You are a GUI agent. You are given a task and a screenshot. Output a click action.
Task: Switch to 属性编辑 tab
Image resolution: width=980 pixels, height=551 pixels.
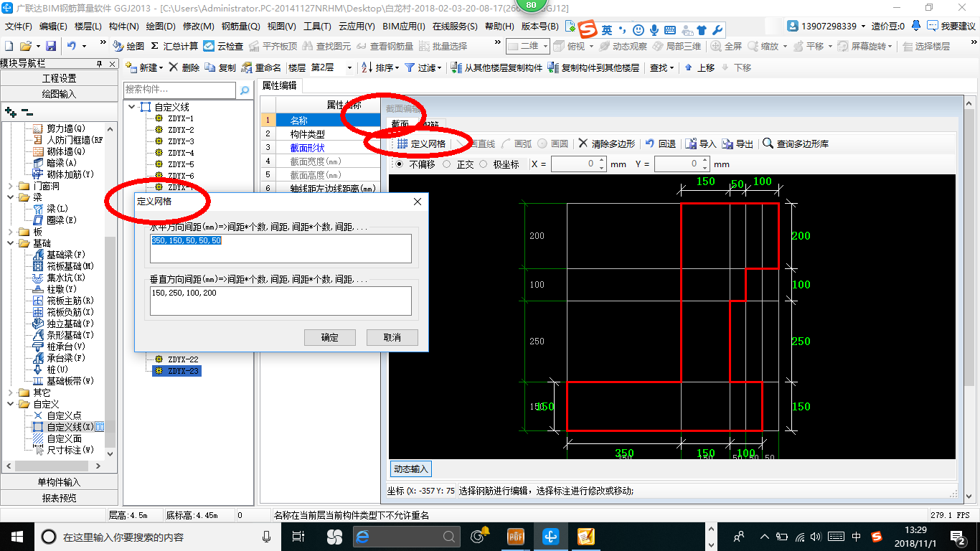tap(279, 85)
